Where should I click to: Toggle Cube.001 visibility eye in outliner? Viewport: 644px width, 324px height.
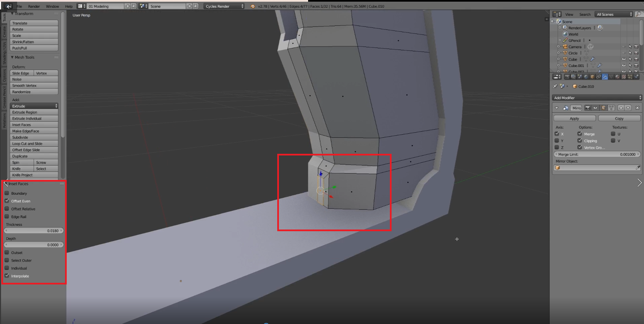[x=624, y=66]
